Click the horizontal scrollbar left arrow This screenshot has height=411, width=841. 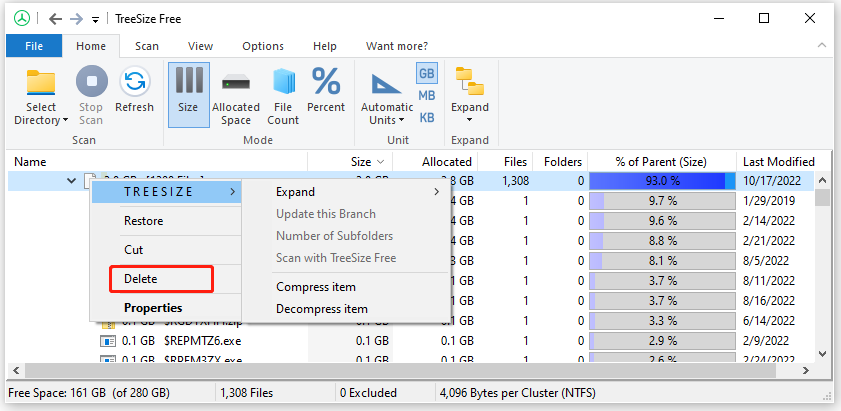pyautogui.click(x=16, y=370)
